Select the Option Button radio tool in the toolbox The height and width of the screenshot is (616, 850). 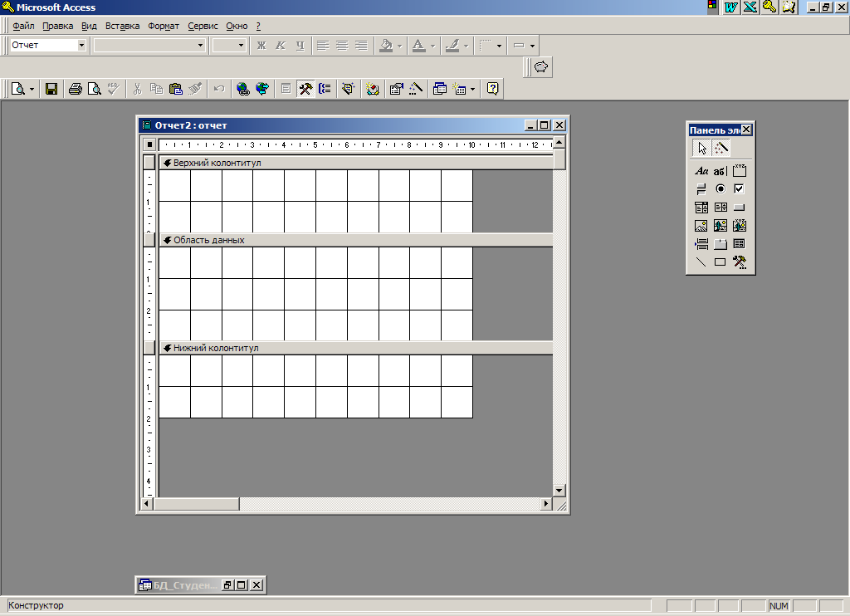[720, 188]
